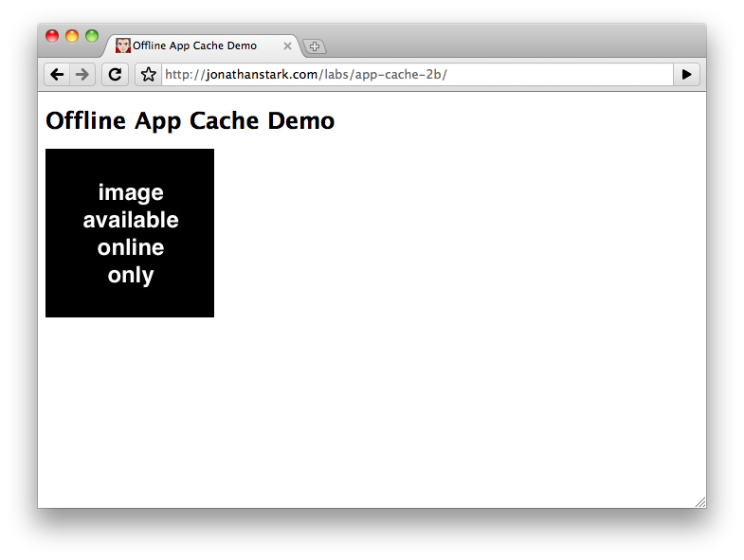Click the black online-only image
Viewport: 744px width, 560px height.
coord(130,233)
